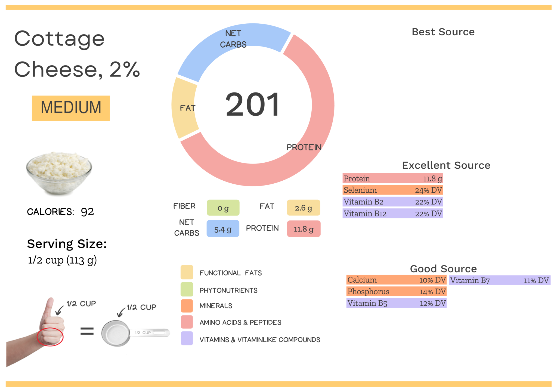Image resolution: width=557 pixels, height=392 pixels.
Task: Click the Net Carbs 5.4 g box
Action: pyautogui.click(x=223, y=229)
